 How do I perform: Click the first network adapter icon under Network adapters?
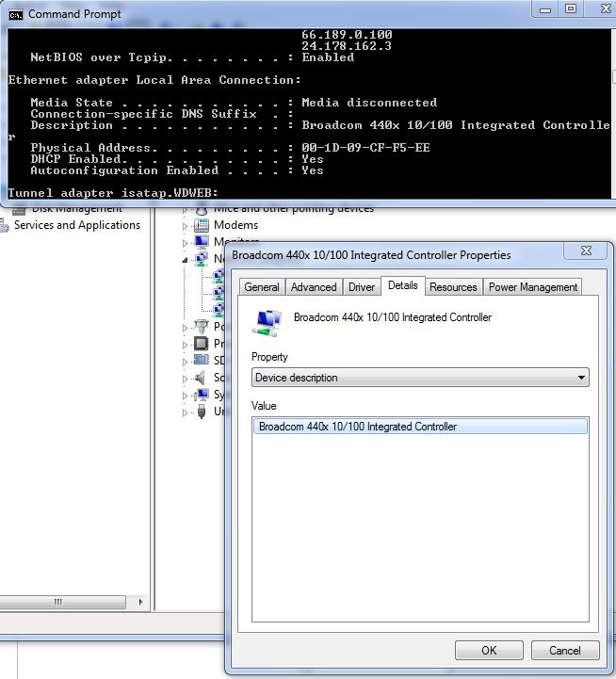[219, 275]
